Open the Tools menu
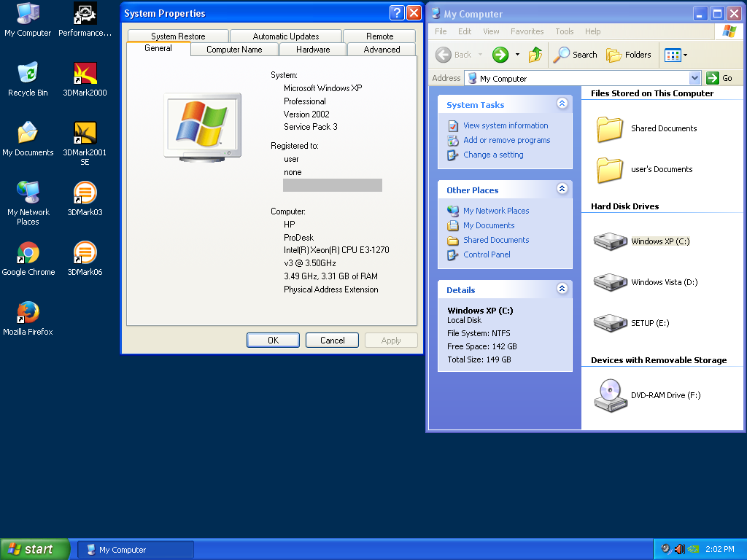Image resolution: width=747 pixels, height=560 pixels. (x=565, y=31)
